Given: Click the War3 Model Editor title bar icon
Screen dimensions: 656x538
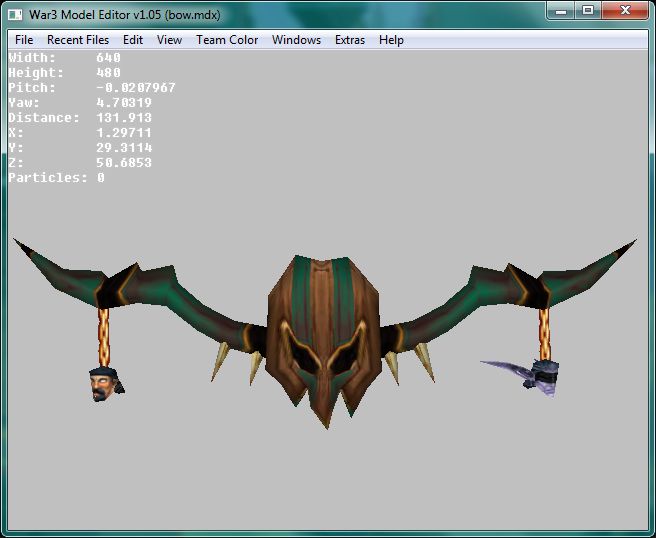Looking at the screenshot, I should [x=15, y=15].
